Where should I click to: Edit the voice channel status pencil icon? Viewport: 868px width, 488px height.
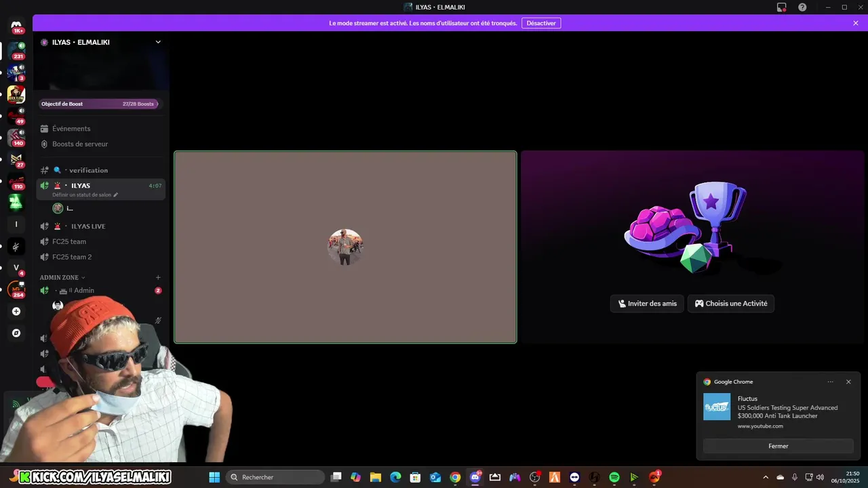[115, 195]
